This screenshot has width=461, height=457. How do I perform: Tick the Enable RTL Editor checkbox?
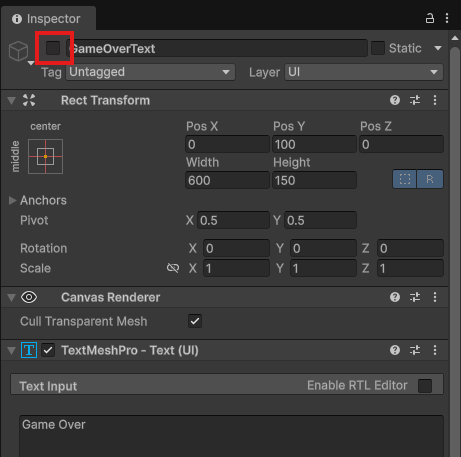pyautogui.click(x=425, y=386)
